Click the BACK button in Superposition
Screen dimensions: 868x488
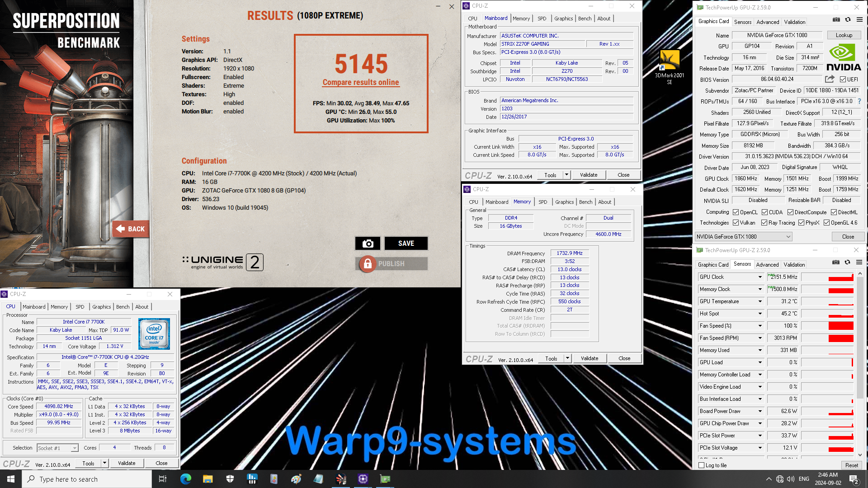click(131, 229)
